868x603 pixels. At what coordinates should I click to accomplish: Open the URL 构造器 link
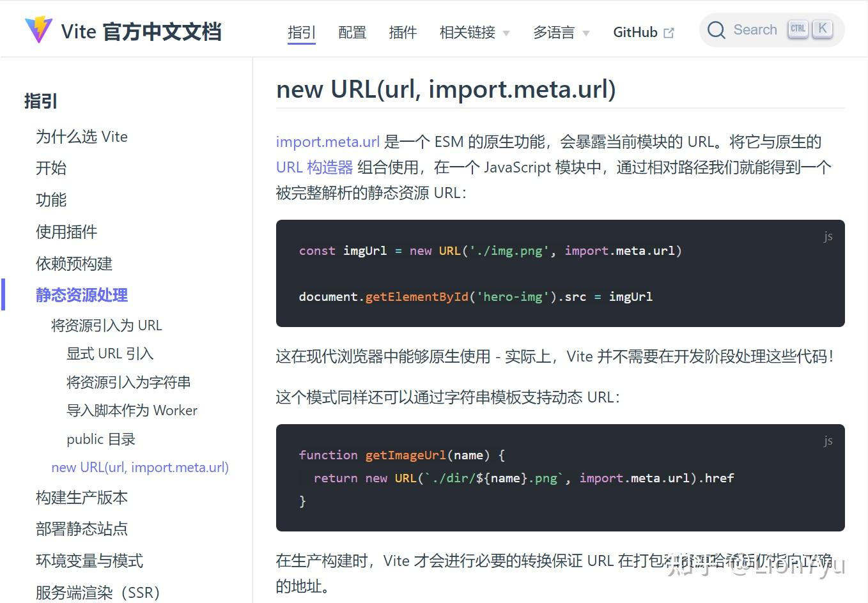(314, 167)
